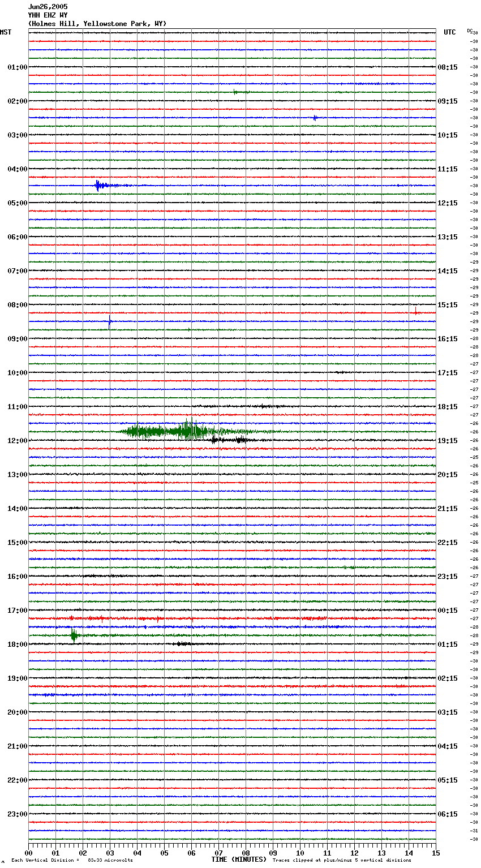
Task: Click the UTC time zone label
Action: [x=450, y=32]
